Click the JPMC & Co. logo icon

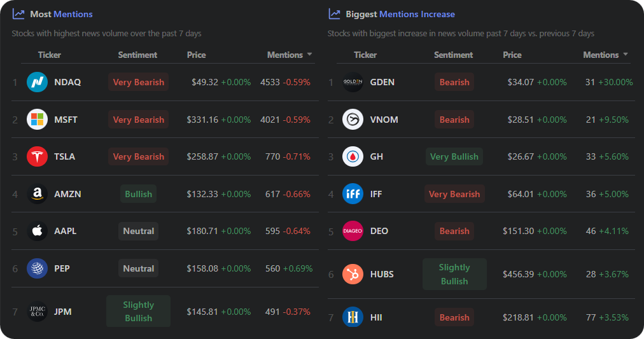[37, 312]
